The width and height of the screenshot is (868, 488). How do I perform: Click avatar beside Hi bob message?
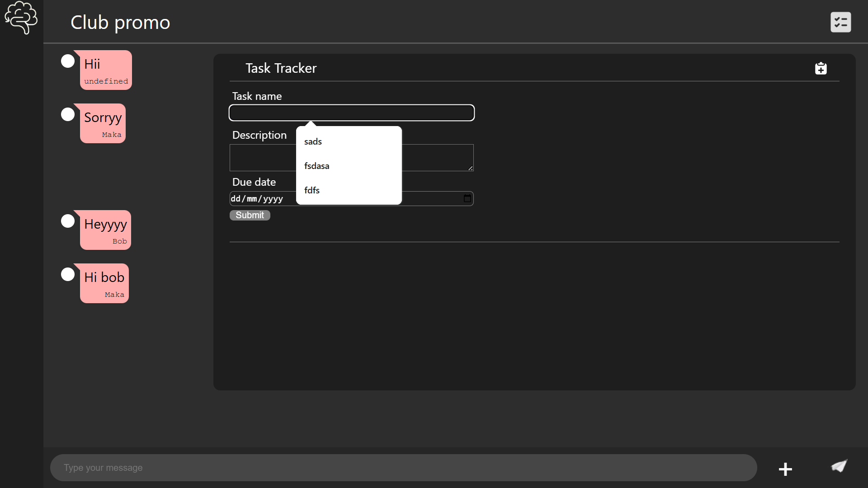click(x=68, y=274)
